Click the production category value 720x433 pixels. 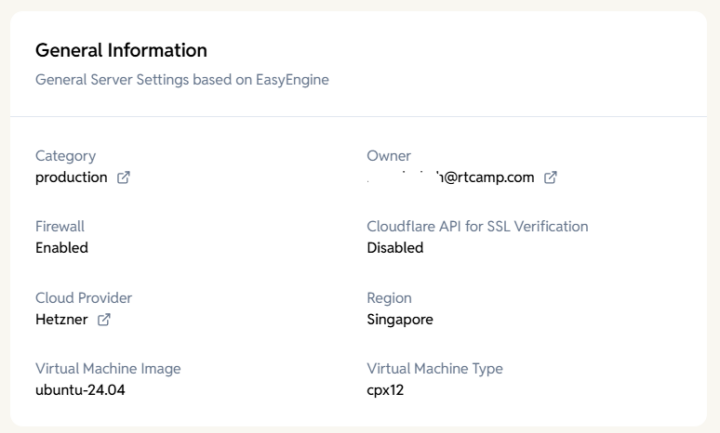(x=71, y=177)
